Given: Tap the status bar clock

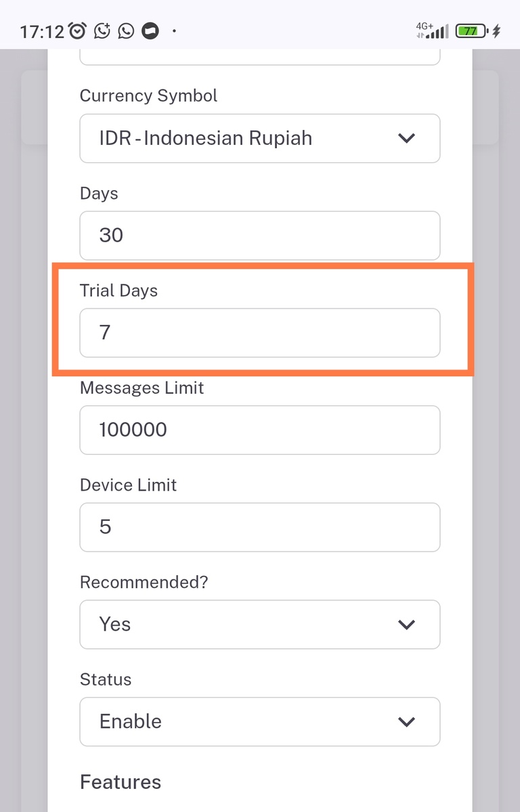Looking at the screenshot, I should [x=41, y=31].
